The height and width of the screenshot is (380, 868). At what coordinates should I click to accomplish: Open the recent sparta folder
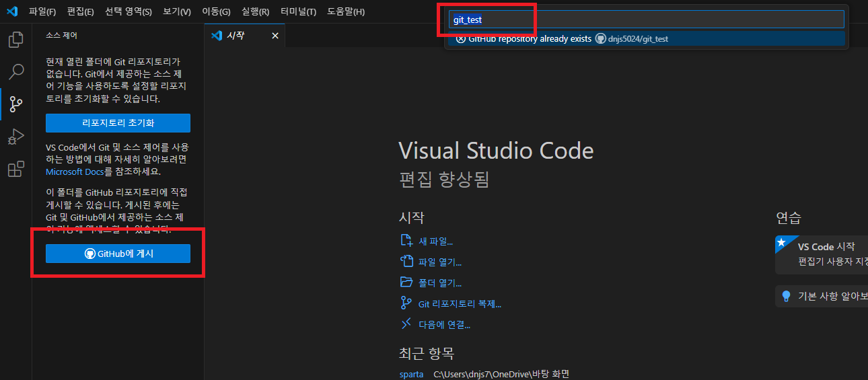411,374
